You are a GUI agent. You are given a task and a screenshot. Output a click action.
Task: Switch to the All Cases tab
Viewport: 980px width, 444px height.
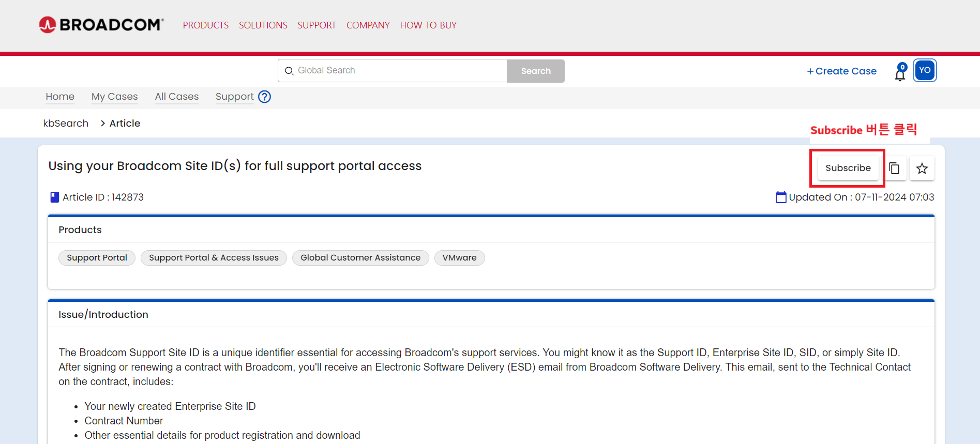click(176, 97)
